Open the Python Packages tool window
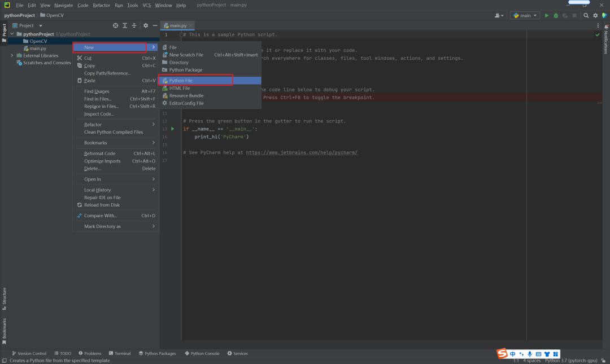 click(x=157, y=353)
